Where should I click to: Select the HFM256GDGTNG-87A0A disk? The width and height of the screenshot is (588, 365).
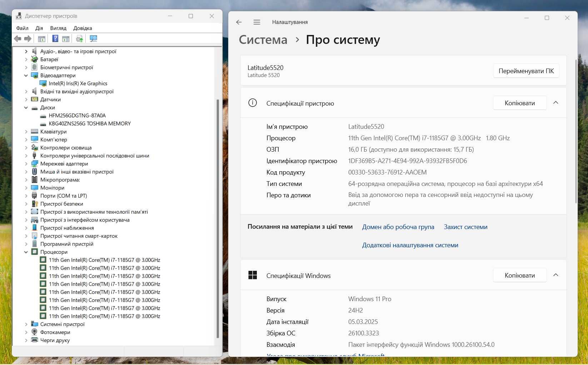(77, 115)
